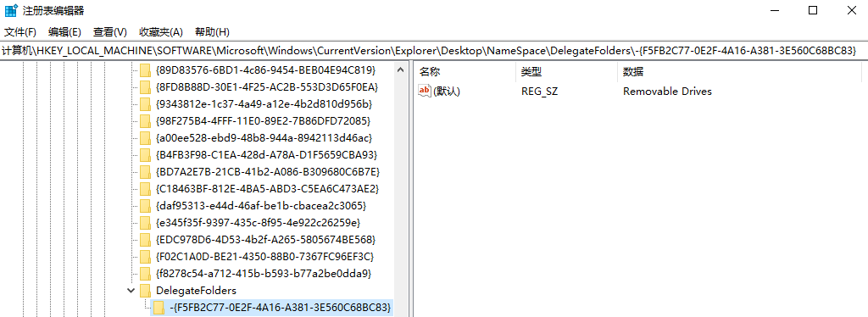Click folder icon of {89D83576-6BD1-4c86-9454-BEB04E94C819}
Screen dimensions: 868x317
tap(145, 70)
